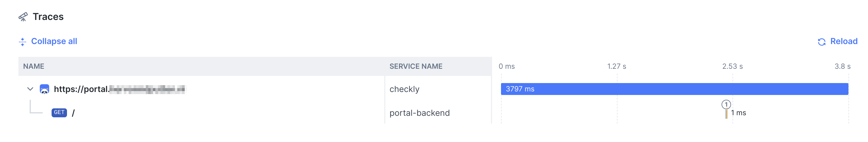Click the 2.53 s timeline tick label

[732, 66]
